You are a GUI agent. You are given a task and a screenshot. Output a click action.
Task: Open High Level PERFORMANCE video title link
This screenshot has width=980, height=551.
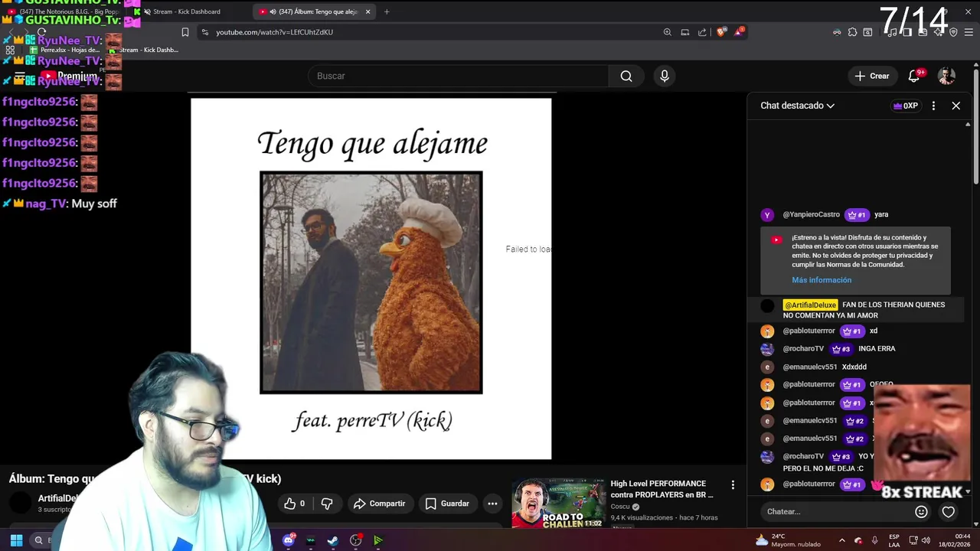click(662, 489)
